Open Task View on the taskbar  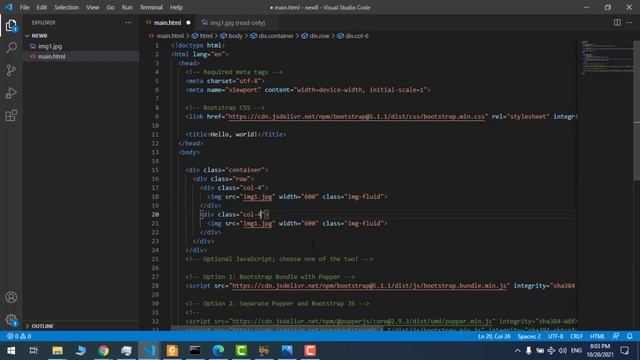[x=33, y=351]
